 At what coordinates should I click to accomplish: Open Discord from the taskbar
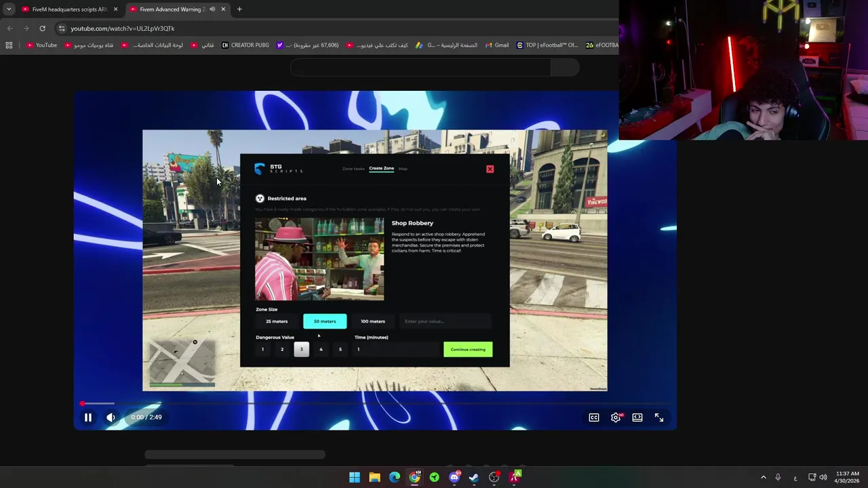pos(454,477)
